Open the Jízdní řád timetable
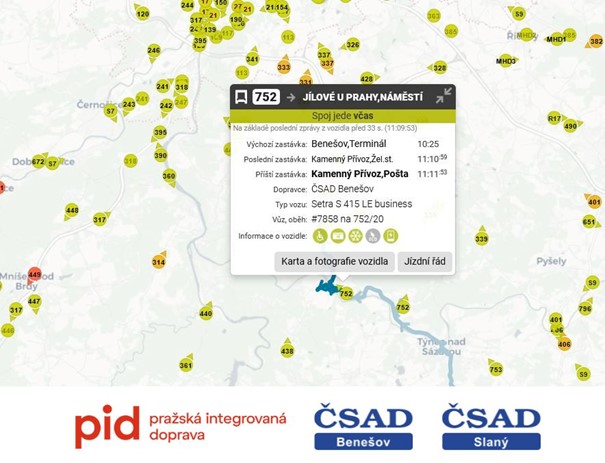 click(425, 261)
